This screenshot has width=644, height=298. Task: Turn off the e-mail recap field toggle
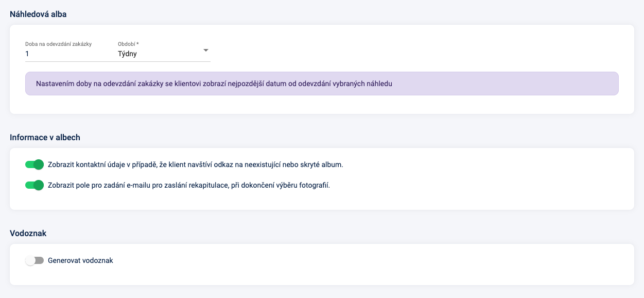tap(34, 185)
